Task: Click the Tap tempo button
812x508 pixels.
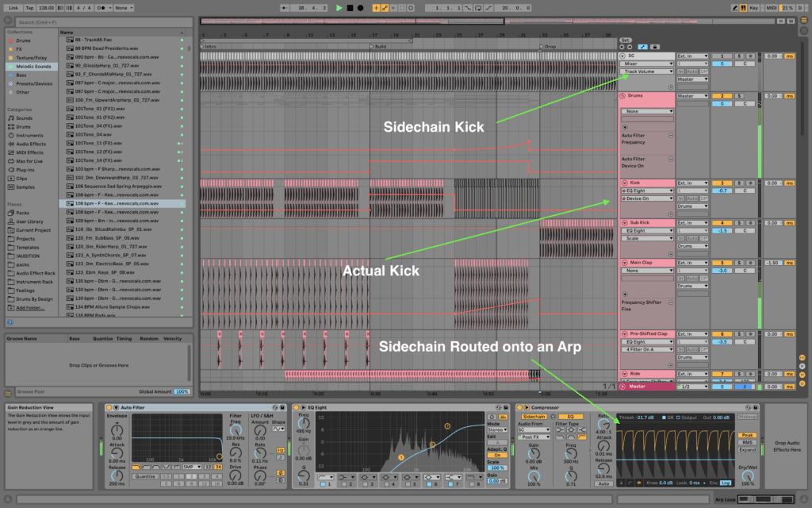Action: tap(29, 8)
